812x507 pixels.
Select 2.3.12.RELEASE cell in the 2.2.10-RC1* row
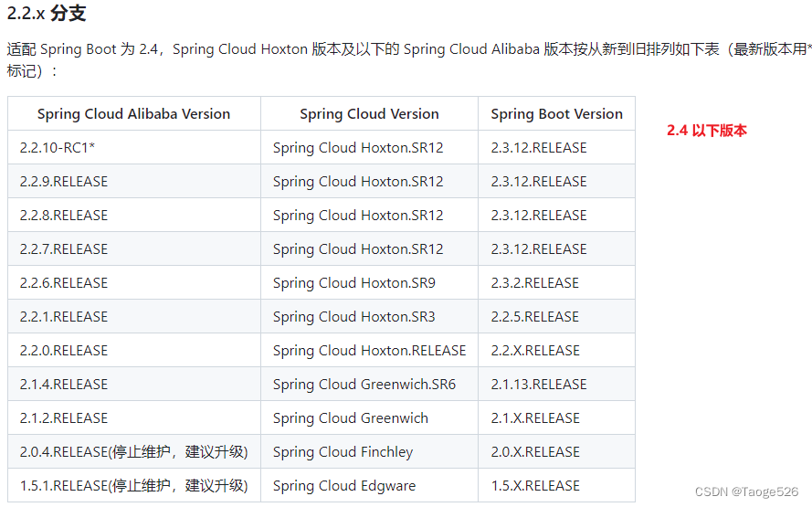coord(556,148)
